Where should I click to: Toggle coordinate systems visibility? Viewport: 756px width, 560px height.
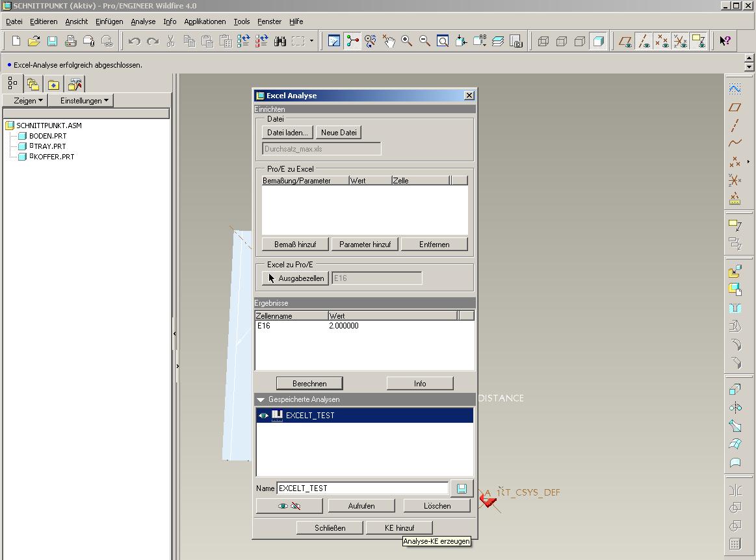(681, 41)
